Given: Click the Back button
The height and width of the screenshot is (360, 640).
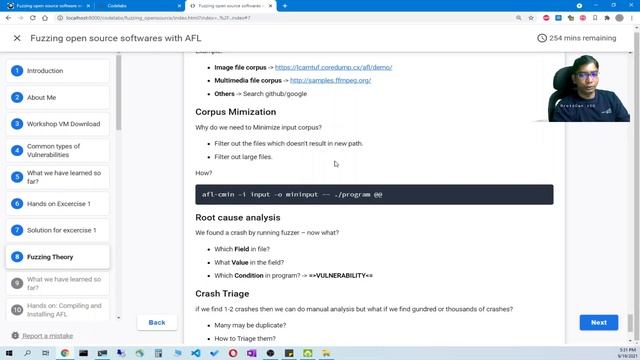Looking at the screenshot, I should (157, 322).
